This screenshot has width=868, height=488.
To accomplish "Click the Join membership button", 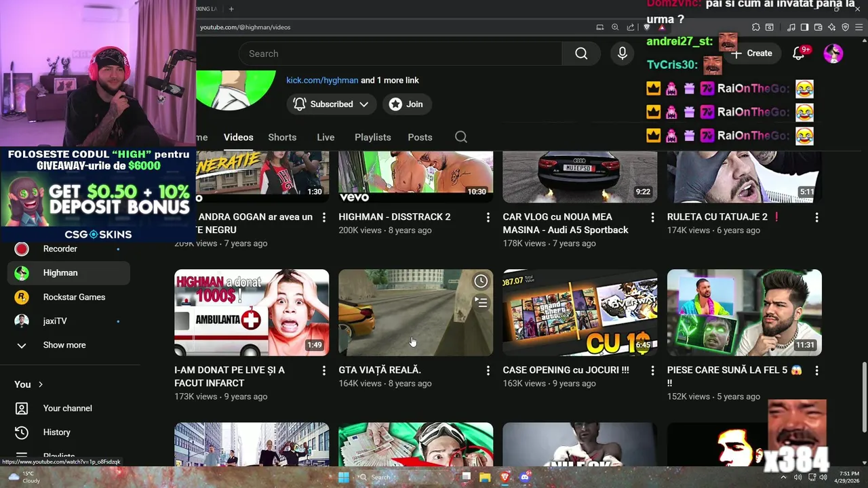I will pos(407,104).
